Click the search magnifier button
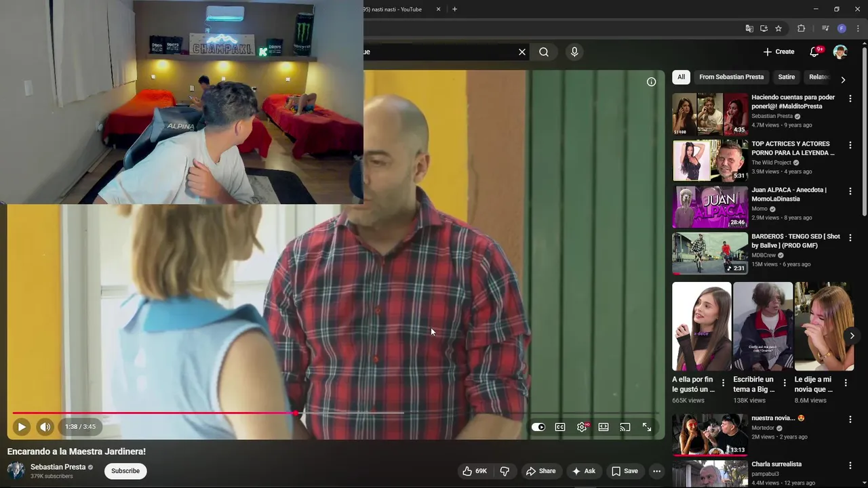 (x=544, y=52)
